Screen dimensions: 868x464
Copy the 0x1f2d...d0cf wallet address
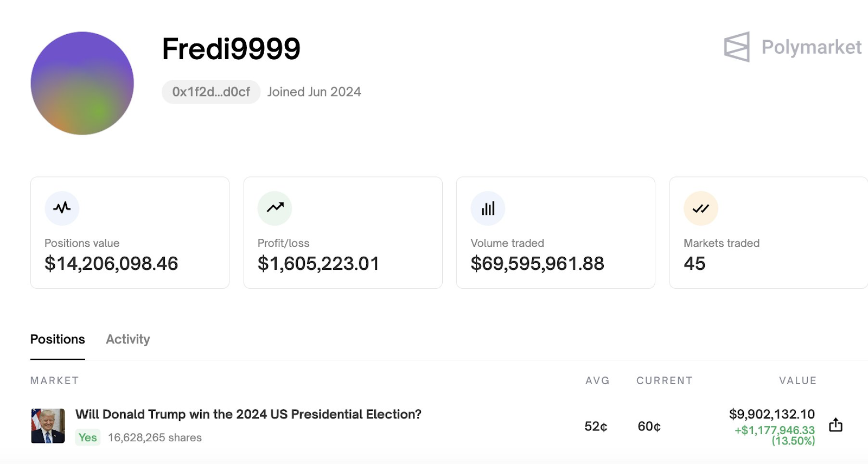[x=211, y=92]
